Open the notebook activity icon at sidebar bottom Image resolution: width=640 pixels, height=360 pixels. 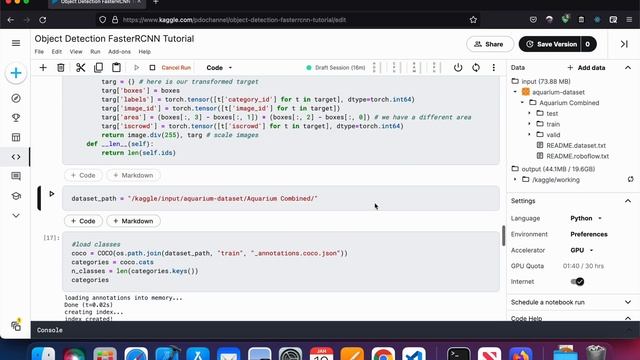click(16, 325)
